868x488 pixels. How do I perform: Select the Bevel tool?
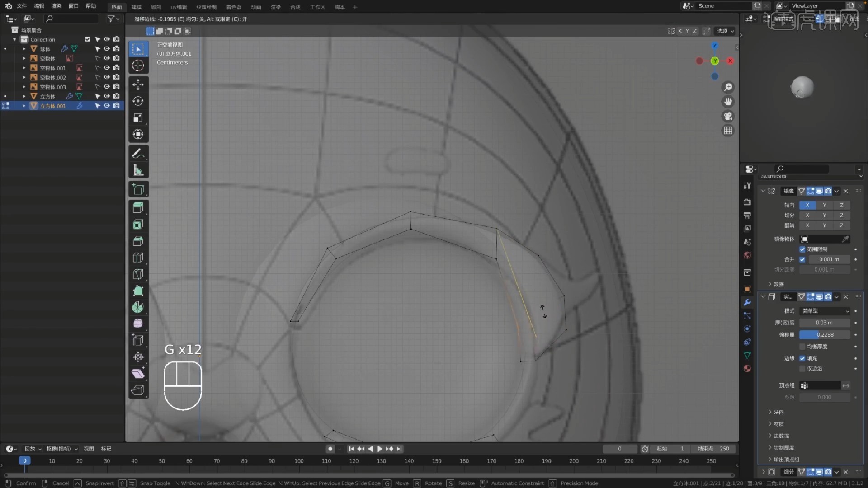click(138, 241)
